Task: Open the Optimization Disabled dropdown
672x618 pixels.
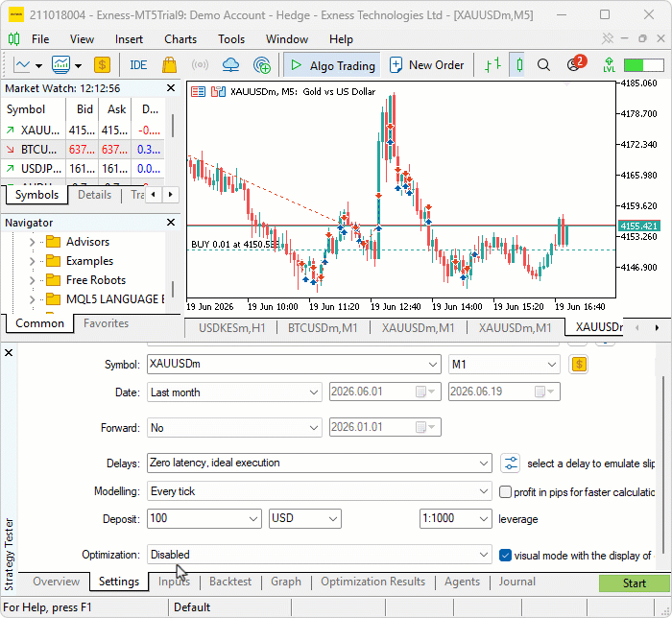Action: (320, 555)
